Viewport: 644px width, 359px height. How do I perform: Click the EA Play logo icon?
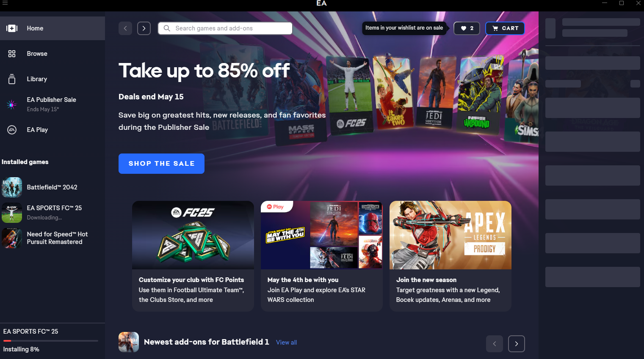tap(12, 130)
